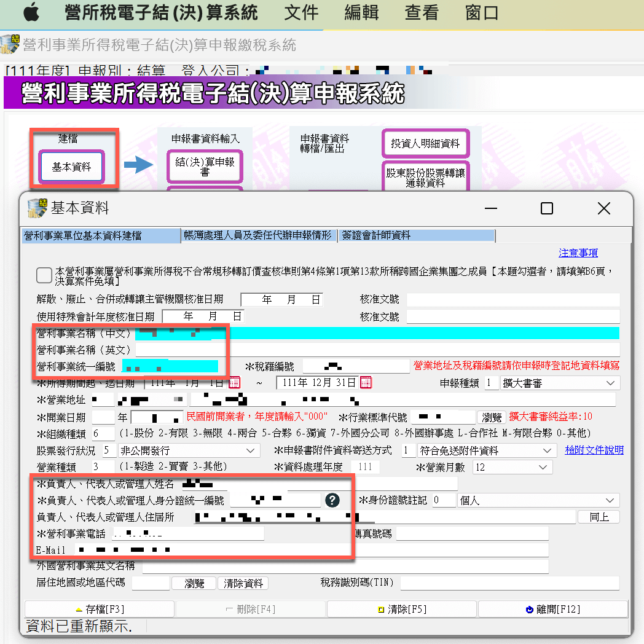Close the 基本資料 dialog
Screen dimensions: 644x644
tap(603, 208)
